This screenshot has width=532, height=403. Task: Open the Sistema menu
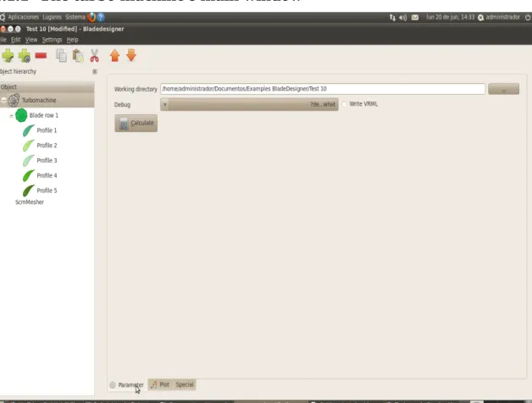click(x=75, y=17)
